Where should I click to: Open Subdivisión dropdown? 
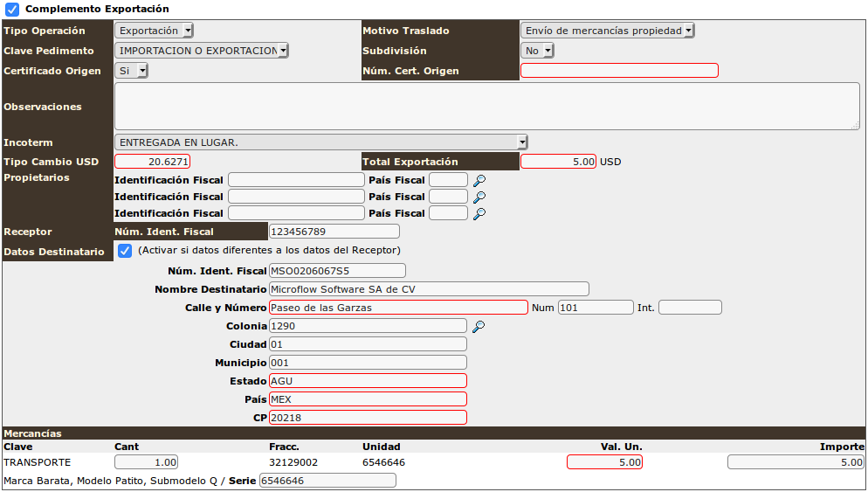tap(537, 51)
